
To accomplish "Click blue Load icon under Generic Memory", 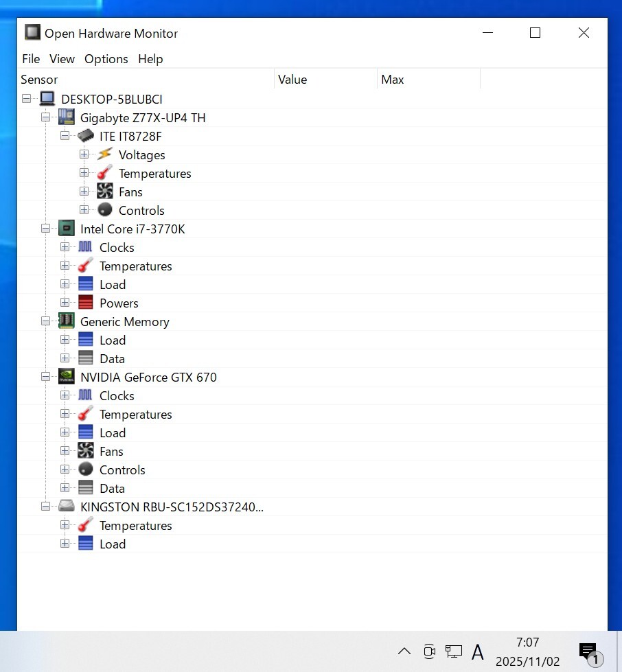I will (x=85, y=339).
